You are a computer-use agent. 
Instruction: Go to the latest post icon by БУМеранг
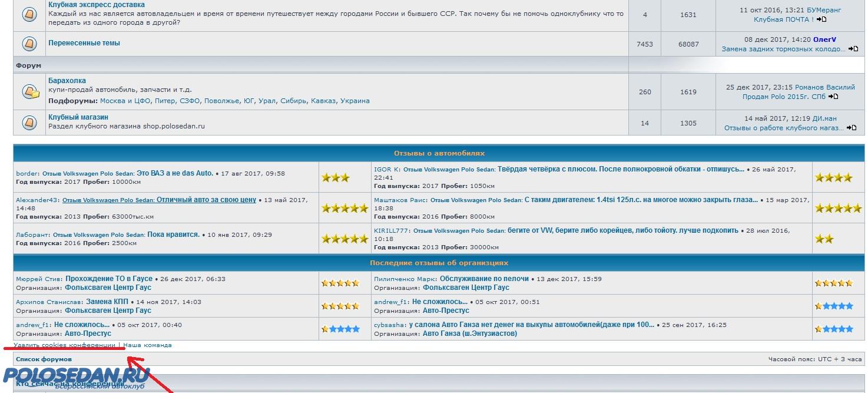[821, 19]
